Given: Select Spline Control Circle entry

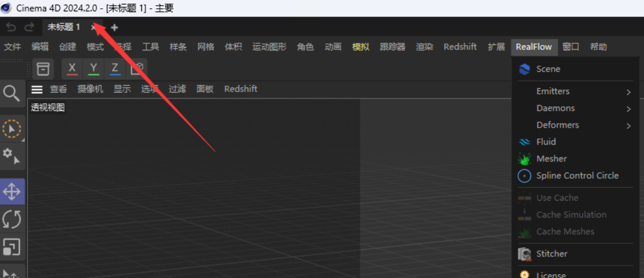Looking at the screenshot, I should click(575, 176).
